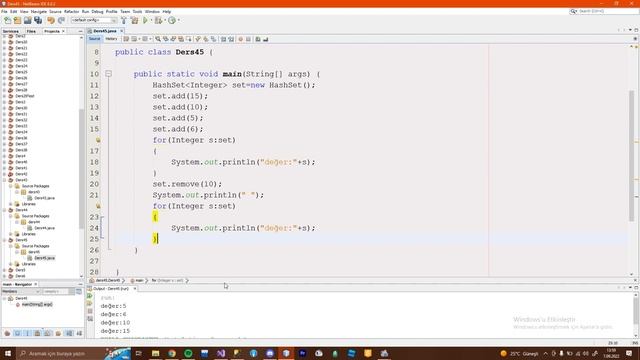Toggle Show Static Members filter in Navigator

(27, 333)
